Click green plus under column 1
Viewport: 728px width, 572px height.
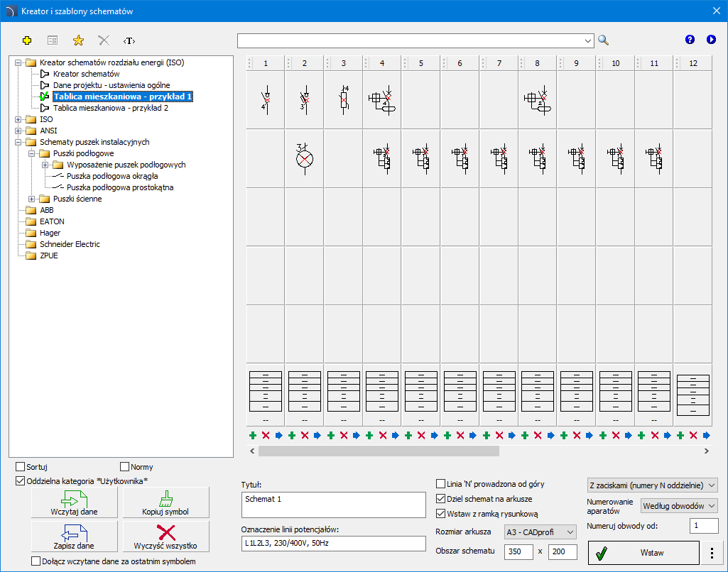(x=252, y=435)
